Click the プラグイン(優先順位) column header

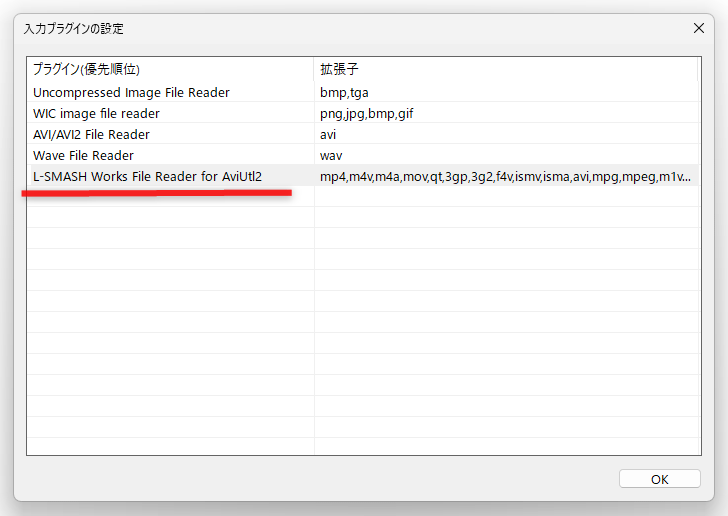click(86, 70)
